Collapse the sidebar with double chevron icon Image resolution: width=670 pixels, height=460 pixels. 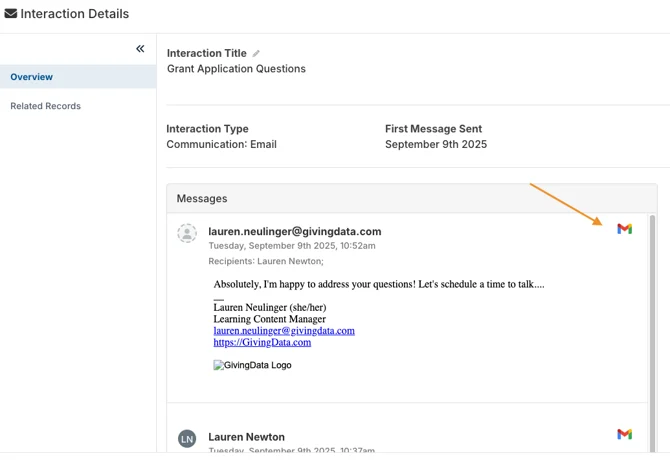point(140,49)
